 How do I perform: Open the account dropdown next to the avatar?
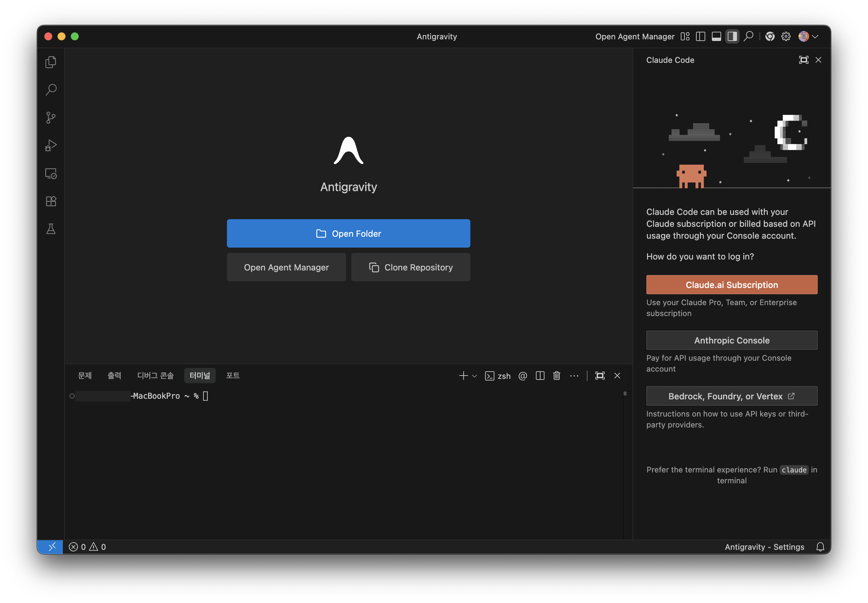[815, 36]
